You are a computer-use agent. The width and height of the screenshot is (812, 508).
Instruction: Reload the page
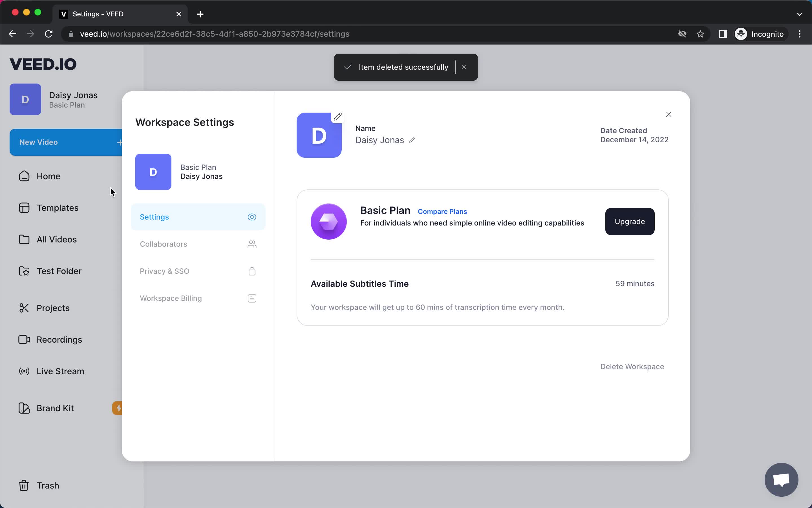click(x=49, y=34)
